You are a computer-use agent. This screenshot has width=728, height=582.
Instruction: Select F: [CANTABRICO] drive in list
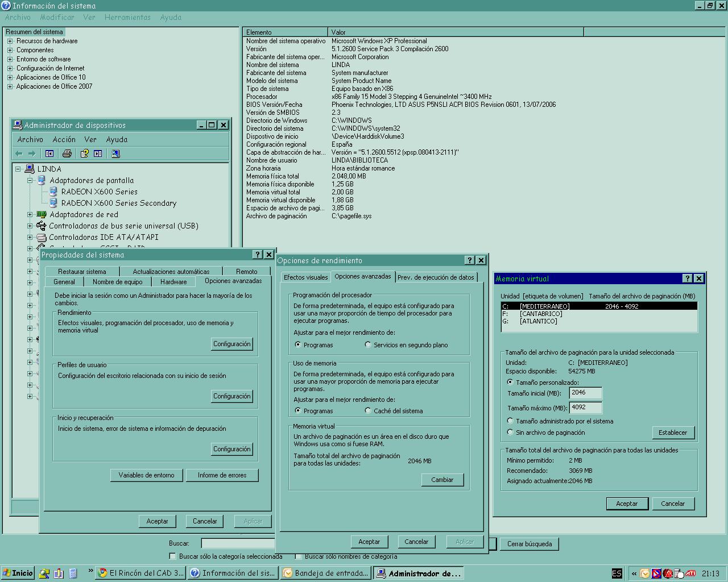(599, 314)
